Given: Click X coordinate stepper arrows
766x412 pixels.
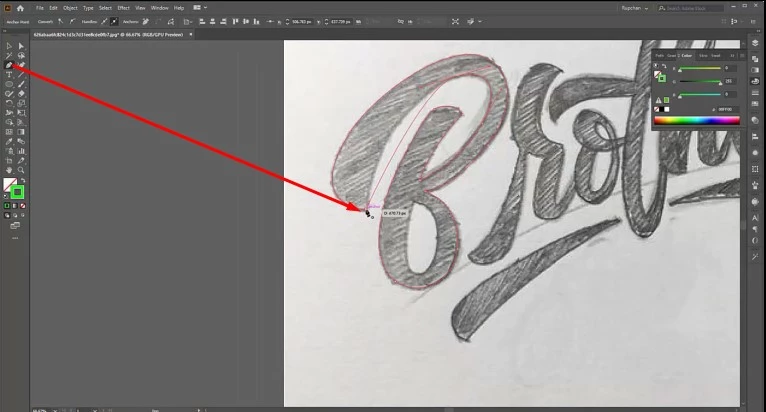Looking at the screenshot, I should click(287, 22).
